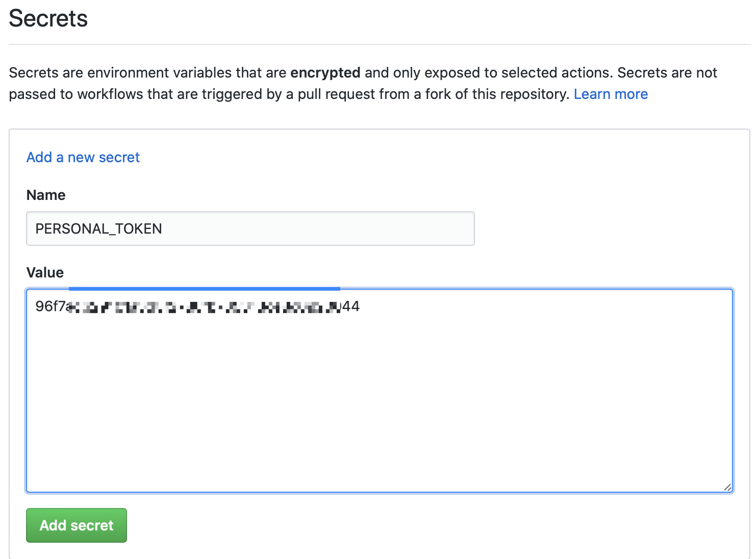Click the bold word encrypted
Viewport: 756px width, 559px height.
[325, 73]
